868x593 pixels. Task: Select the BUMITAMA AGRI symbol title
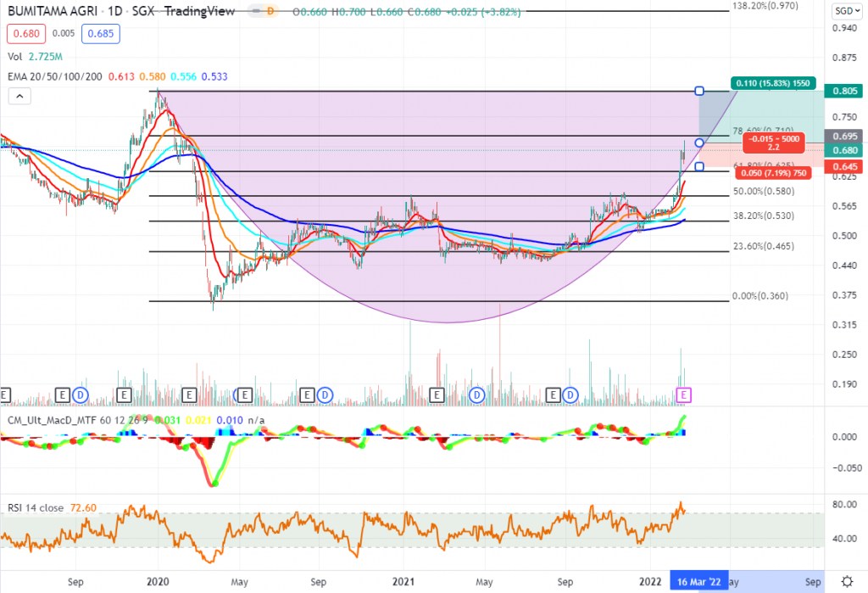(x=53, y=11)
